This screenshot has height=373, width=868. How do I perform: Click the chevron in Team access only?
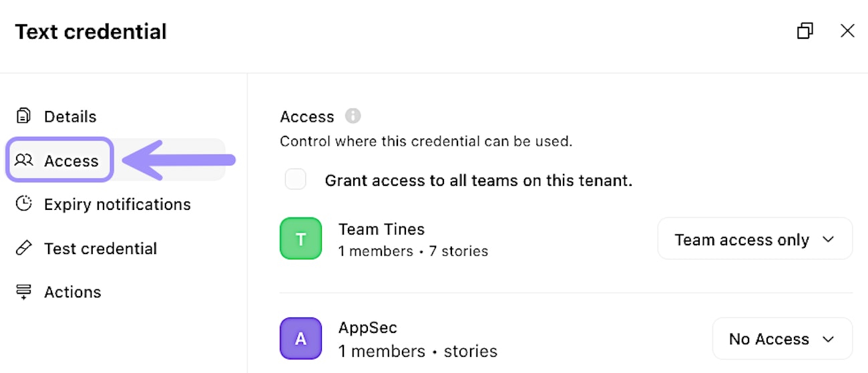pos(829,239)
